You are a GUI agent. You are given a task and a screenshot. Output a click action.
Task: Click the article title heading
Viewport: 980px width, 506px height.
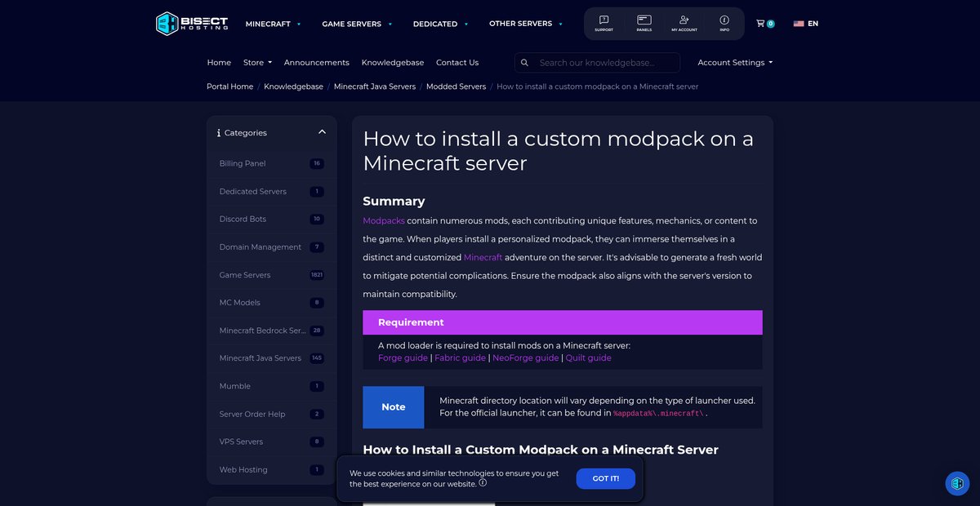point(558,150)
